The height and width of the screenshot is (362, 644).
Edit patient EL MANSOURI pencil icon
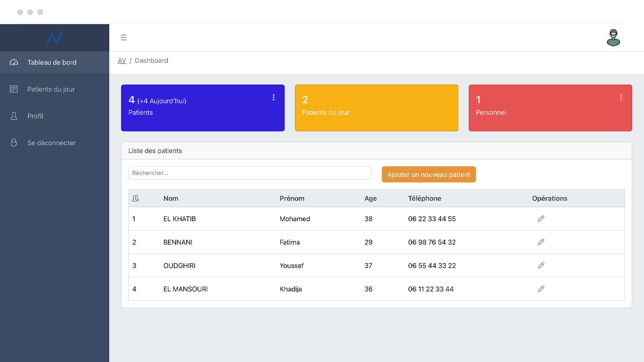pos(541,289)
